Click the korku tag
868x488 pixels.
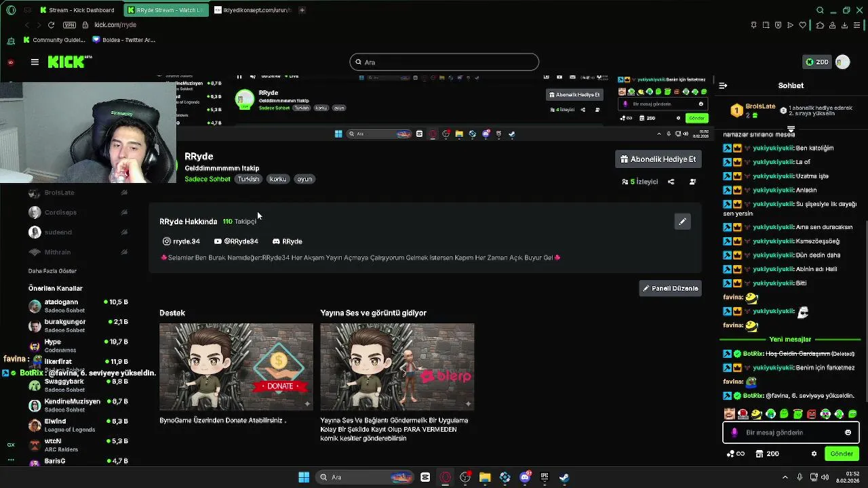278,179
